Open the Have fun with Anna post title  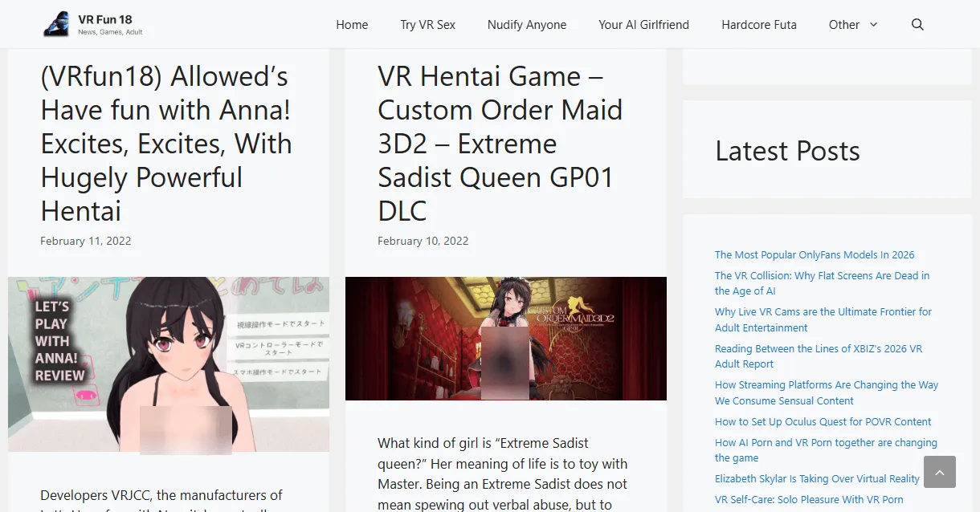166,144
